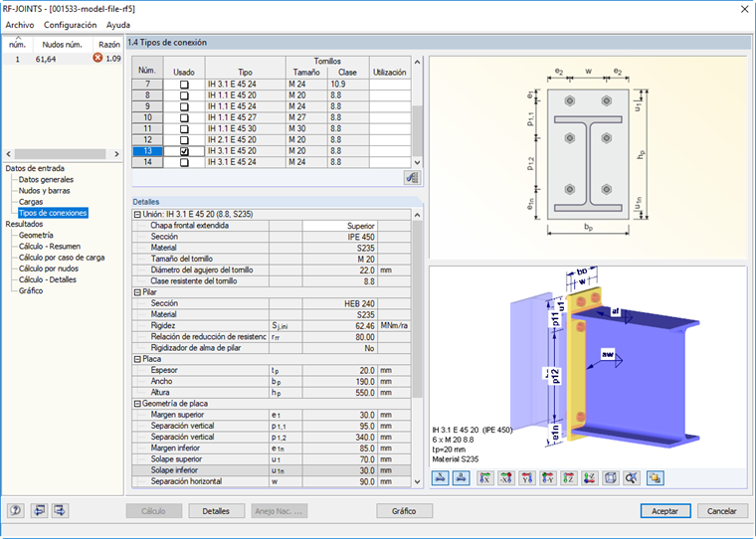Check Usado box for row 11

click(x=184, y=128)
